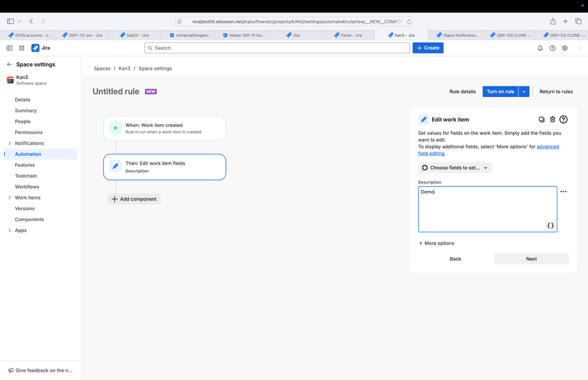
Task: Open the browser sidebar dropdown chevron
Action: click(x=19, y=21)
